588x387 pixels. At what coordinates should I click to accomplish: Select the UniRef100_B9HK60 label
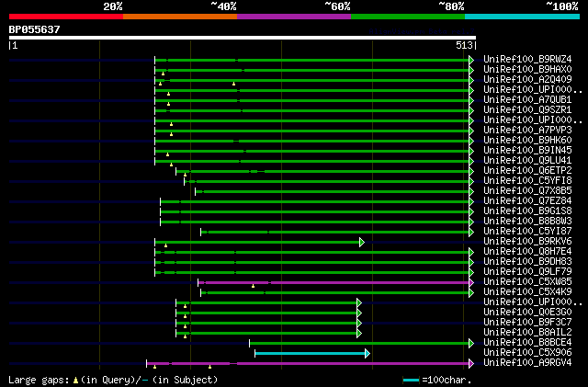pyautogui.click(x=527, y=140)
